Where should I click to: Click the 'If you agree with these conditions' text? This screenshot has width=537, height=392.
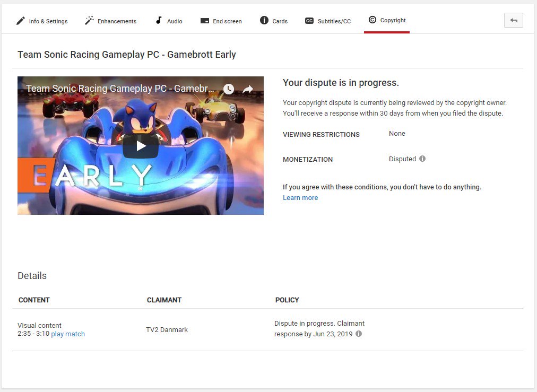[x=382, y=187]
